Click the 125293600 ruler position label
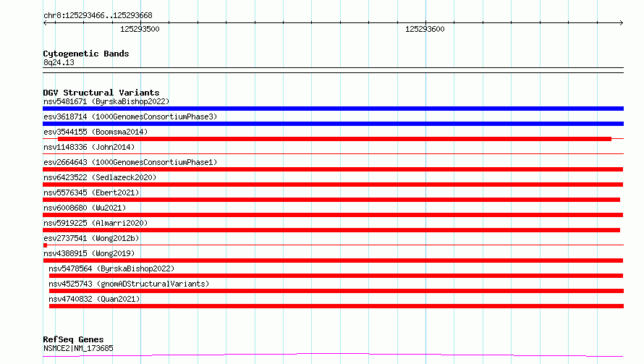This screenshot has height=364, width=644. click(425, 29)
